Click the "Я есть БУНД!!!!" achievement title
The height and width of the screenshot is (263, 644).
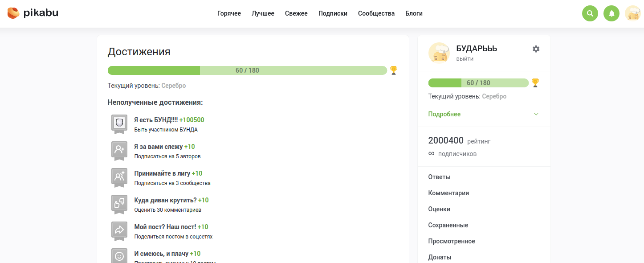click(156, 120)
